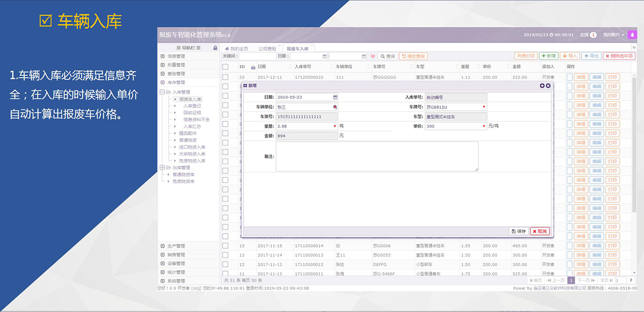Click the green 新增 button
The height and width of the screenshot is (312, 644).
548,56
